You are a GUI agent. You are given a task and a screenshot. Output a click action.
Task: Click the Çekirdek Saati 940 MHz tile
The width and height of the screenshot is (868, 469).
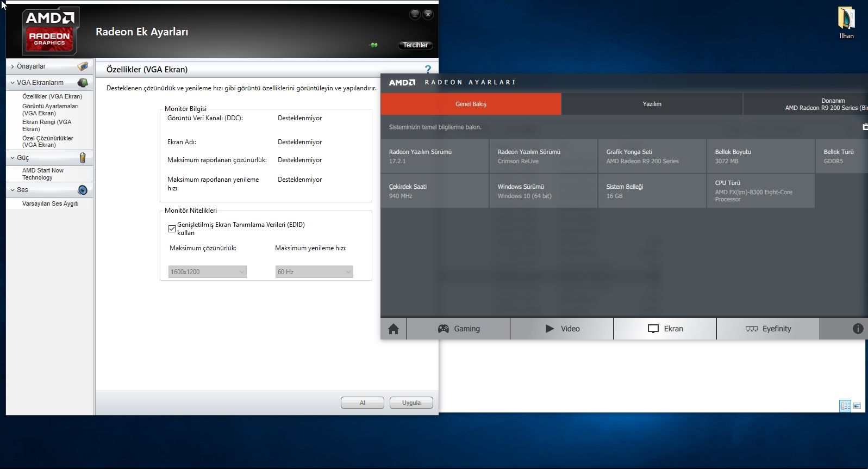pyautogui.click(x=435, y=191)
